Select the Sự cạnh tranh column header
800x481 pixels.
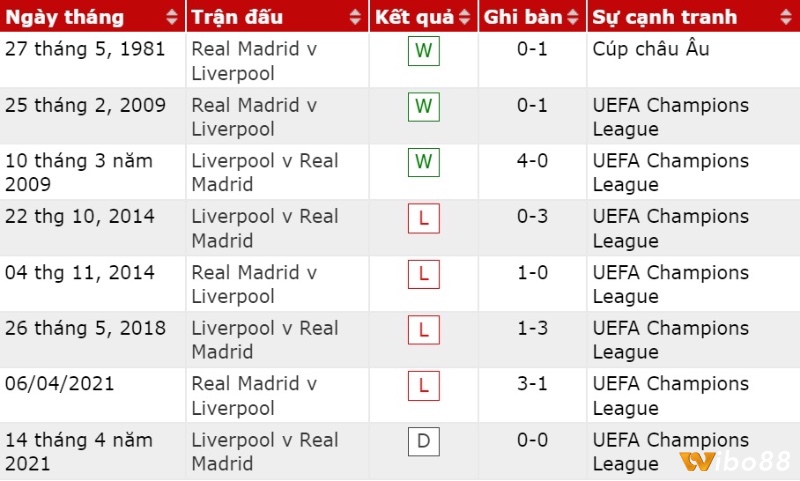point(664,17)
